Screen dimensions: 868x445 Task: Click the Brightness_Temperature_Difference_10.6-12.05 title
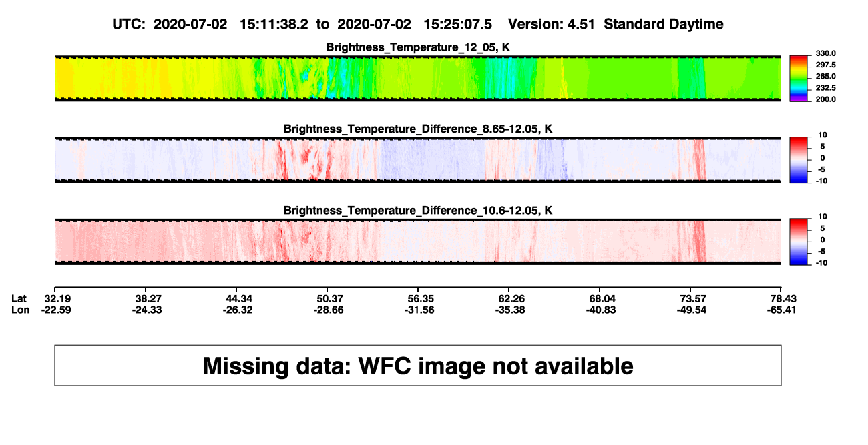pyautogui.click(x=418, y=211)
